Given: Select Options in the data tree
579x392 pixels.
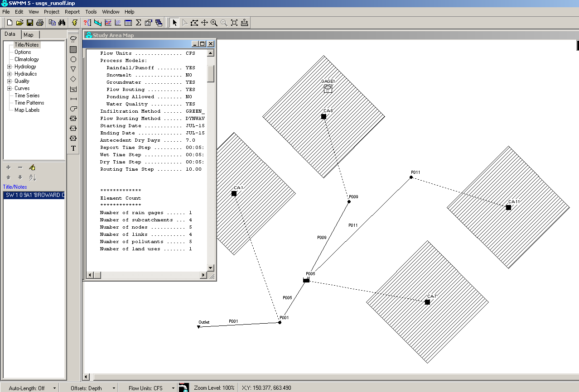Looking at the screenshot, I should point(23,52).
